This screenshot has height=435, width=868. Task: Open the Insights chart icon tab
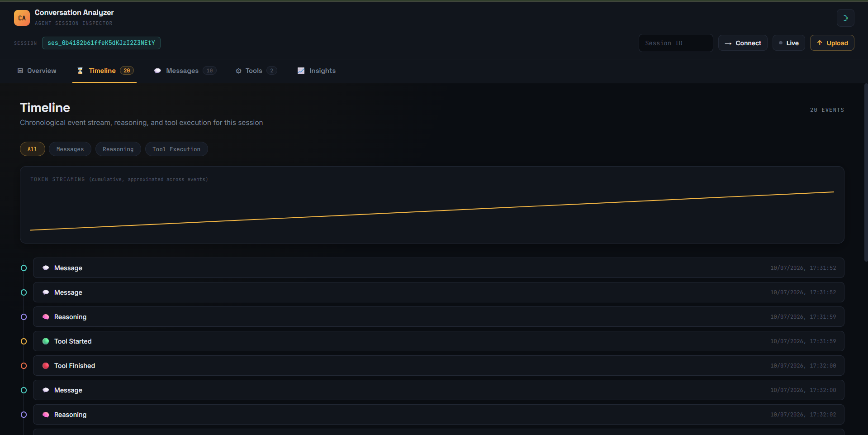click(x=301, y=71)
